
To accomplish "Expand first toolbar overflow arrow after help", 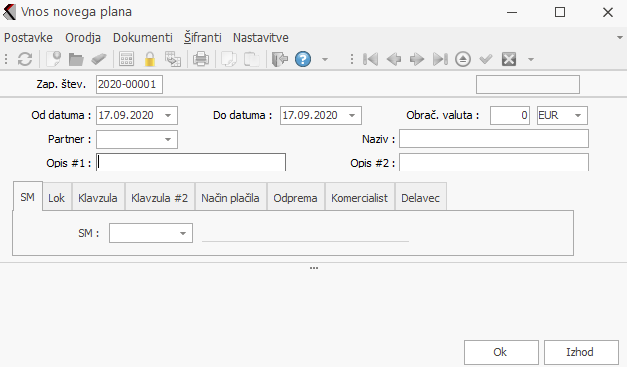I will point(325,60).
